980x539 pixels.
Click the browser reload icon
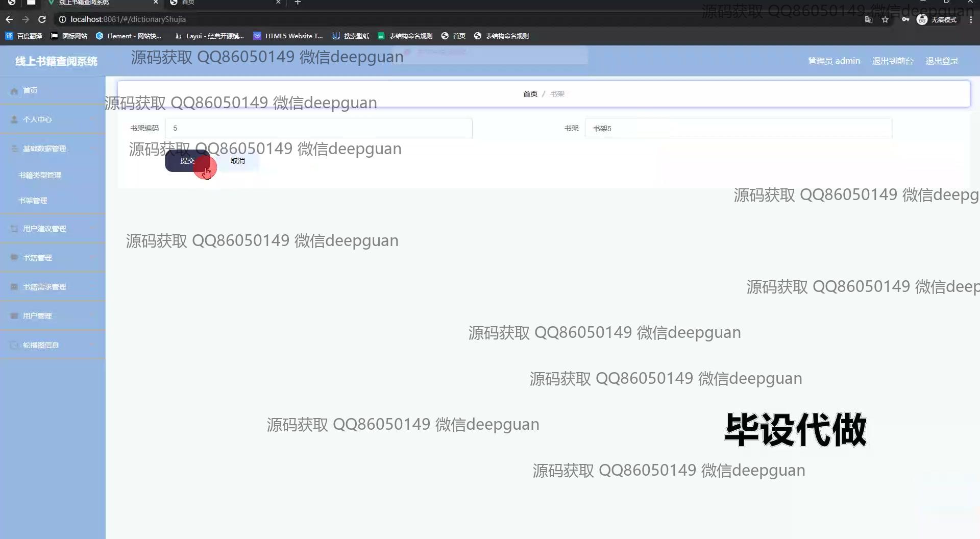point(42,19)
